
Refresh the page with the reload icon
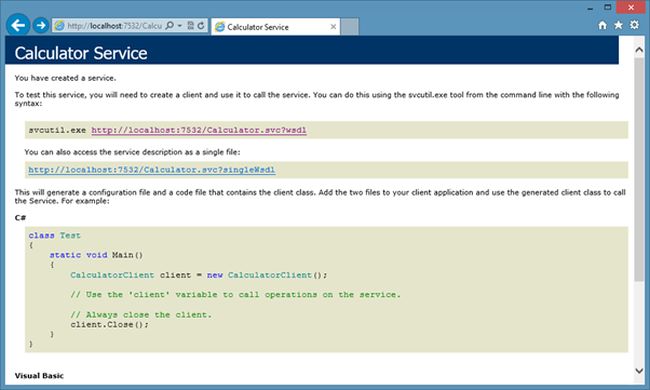[x=201, y=26]
